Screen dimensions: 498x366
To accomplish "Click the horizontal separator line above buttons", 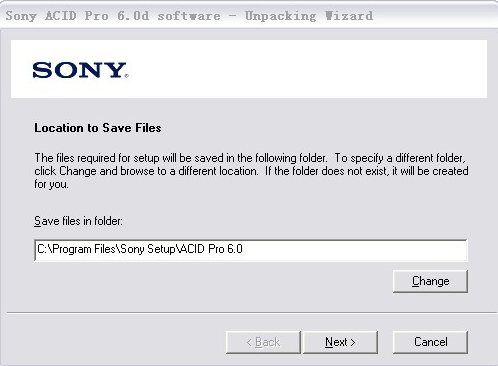I will click(x=252, y=313).
